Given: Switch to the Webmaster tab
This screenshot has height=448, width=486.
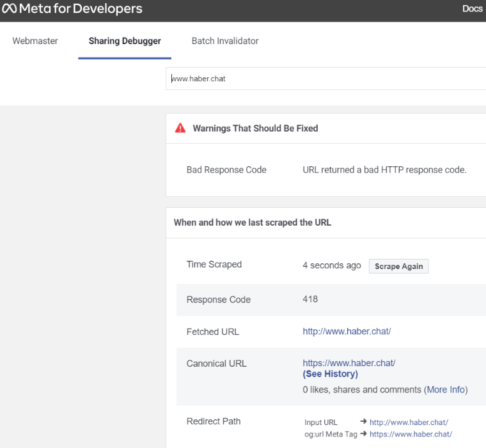Looking at the screenshot, I should tap(35, 41).
